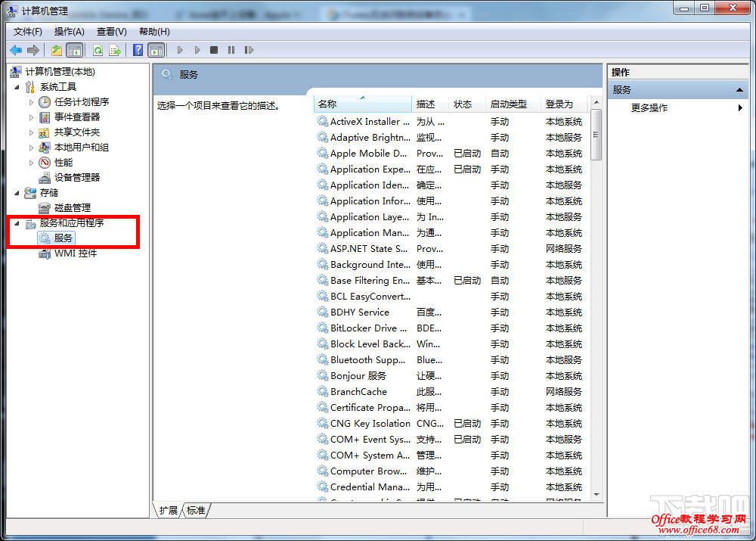Click the gear icon of ActiveX Installer service
756x541 pixels.
[323, 121]
